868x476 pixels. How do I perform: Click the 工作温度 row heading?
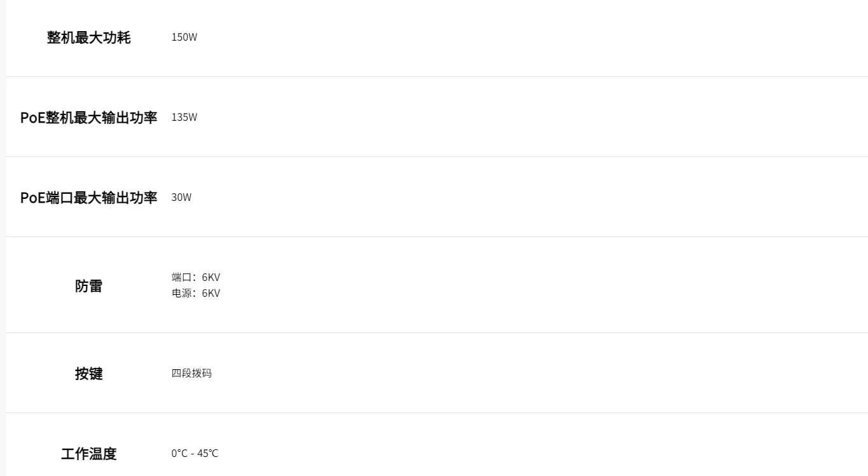click(88, 454)
